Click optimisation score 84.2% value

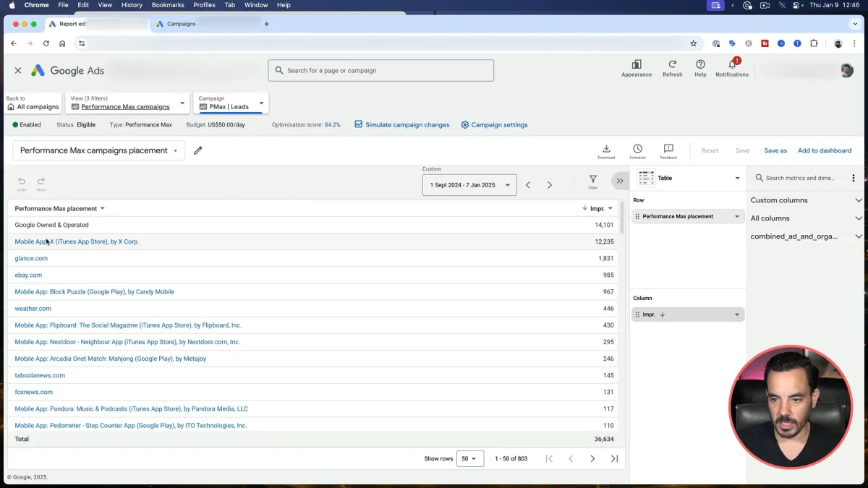(x=332, y=124)
